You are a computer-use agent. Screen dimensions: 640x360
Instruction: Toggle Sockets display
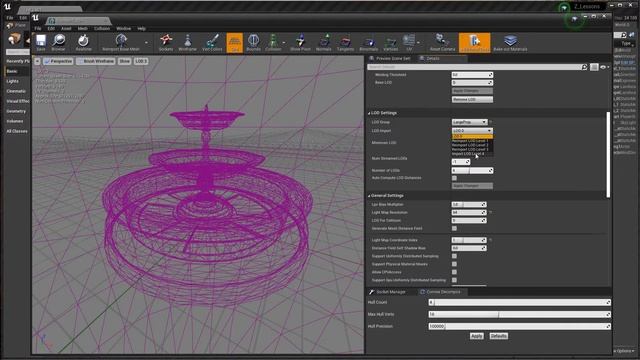point(166,42)
